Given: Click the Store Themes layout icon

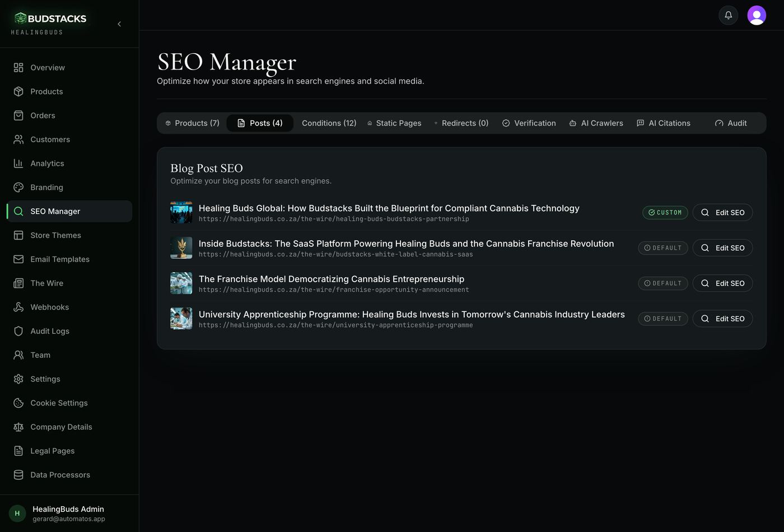Looking at the screenshot, I should pos(18,235).
